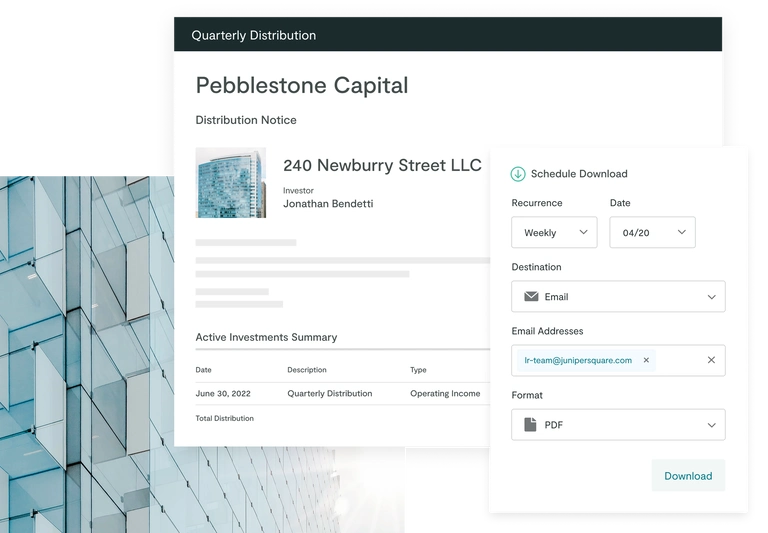Click the Type column header

click(418, 370)
